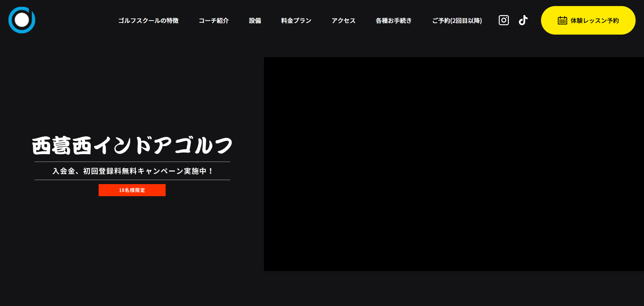
Task: Click the white center of the logo
Action: pos(22,20)
